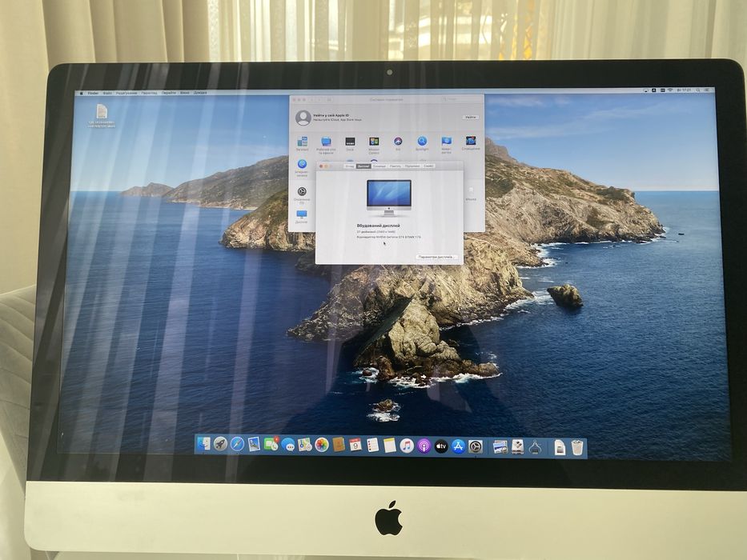Image resolution: width=747 pixels, height=560 pixels.
Task: Open Trash in the Dock
Action: 577,448
